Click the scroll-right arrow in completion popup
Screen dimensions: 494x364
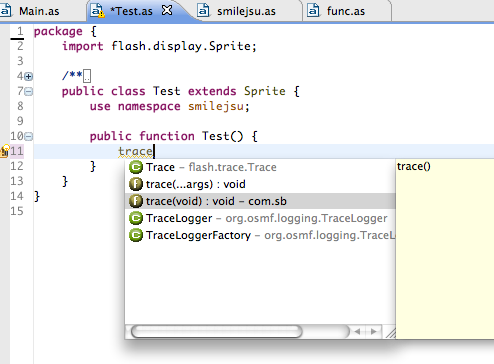pyautogui.click(x=374, y=331)
